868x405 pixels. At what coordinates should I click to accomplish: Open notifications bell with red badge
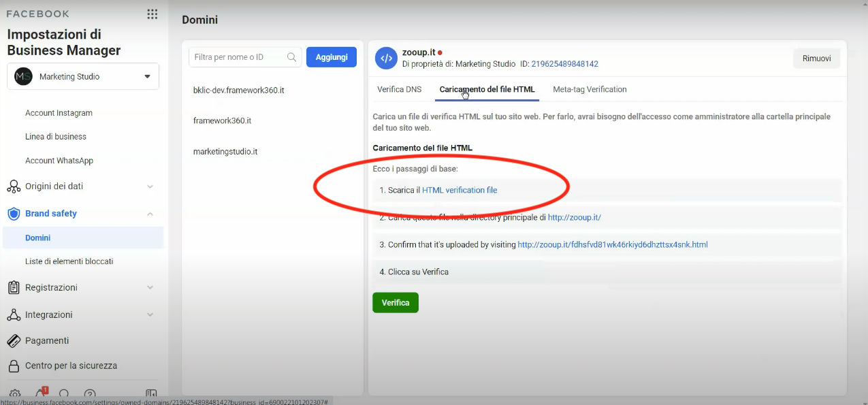click(x=40, y=393)
